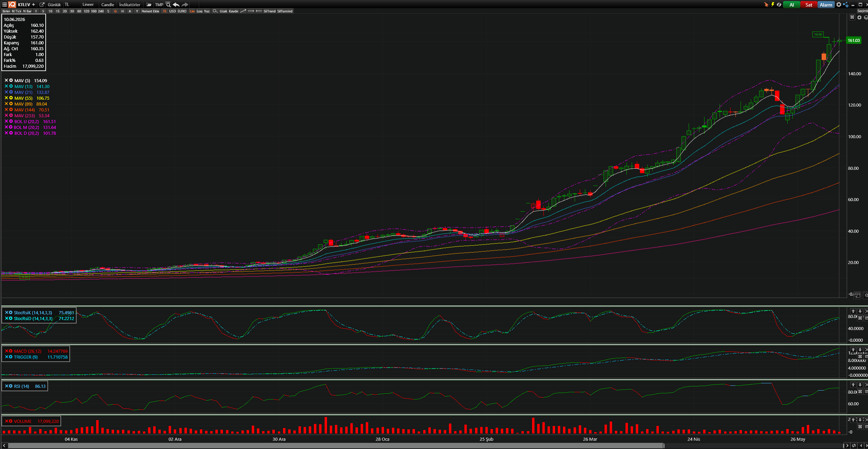Click the blue share icon
The image size is (868, 449).
[x=846, y=4]
